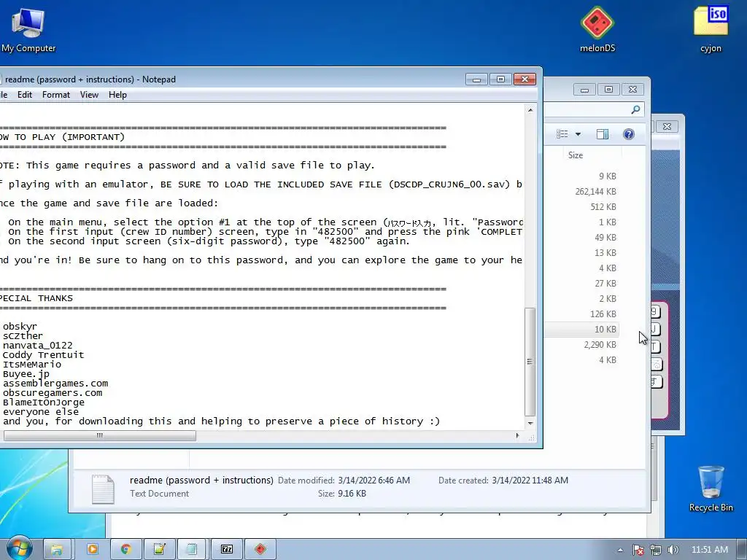Select the highlighted 10 KB row

[583, 330]
